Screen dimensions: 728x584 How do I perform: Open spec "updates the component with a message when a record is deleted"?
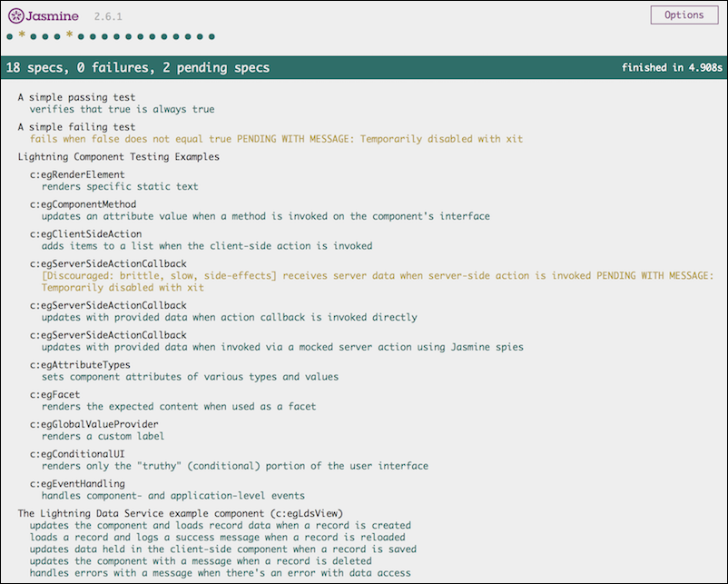pos(201,561)
